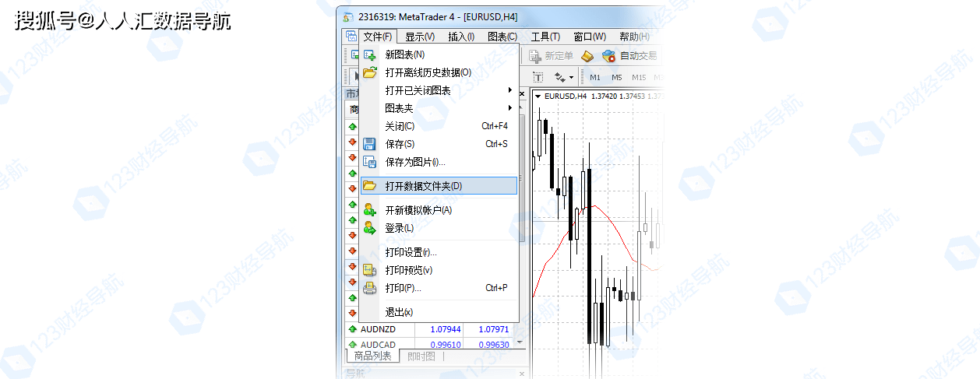Expand the 打开已关闭图表 submenu

coord(439,90)
